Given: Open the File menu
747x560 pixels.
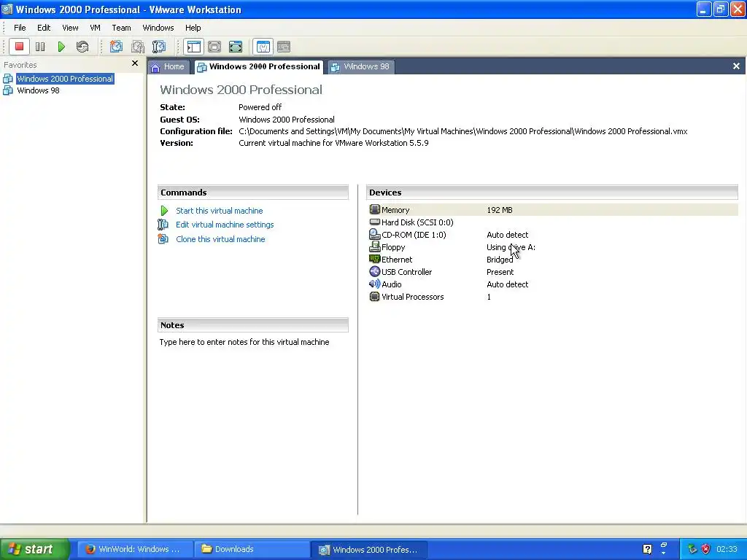Looking at the screenshot, I should pos(20,28).
